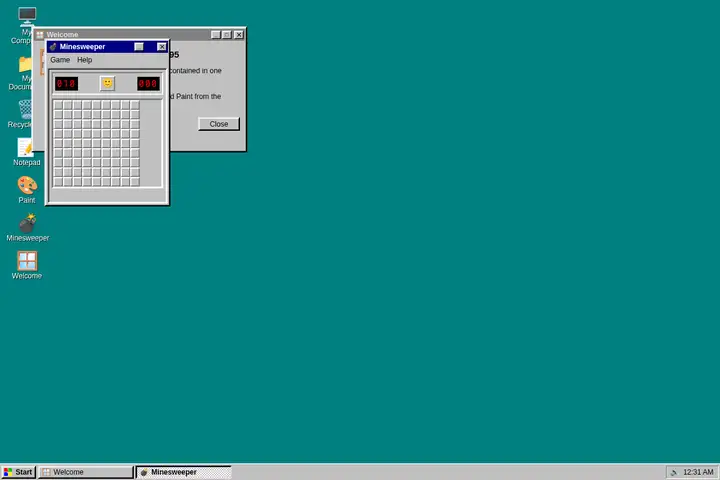Click the bomb icon in Minesweeper title bar
The height and width of the screenshot is (480, 720).
click(53, 47)
